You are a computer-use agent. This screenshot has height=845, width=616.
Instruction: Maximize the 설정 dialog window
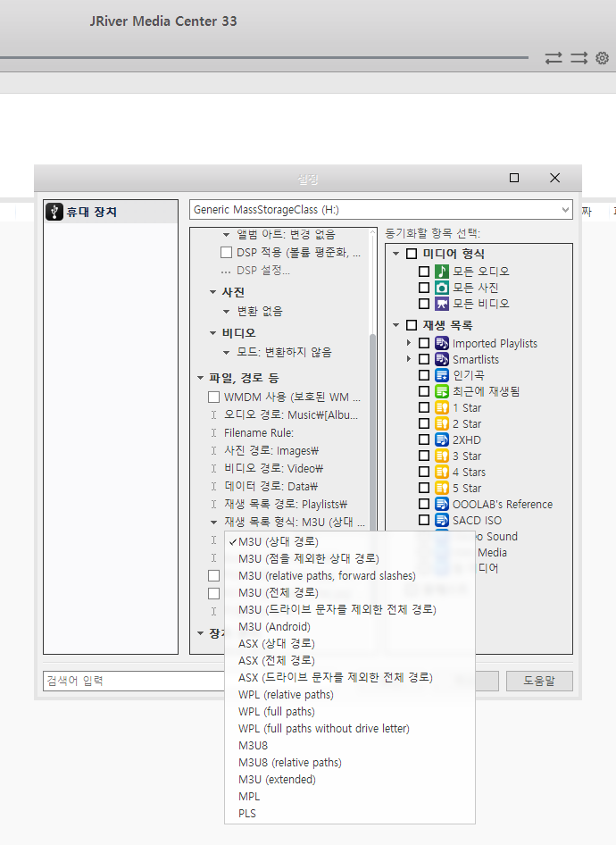pyautogui.click(x=514, y=178)
